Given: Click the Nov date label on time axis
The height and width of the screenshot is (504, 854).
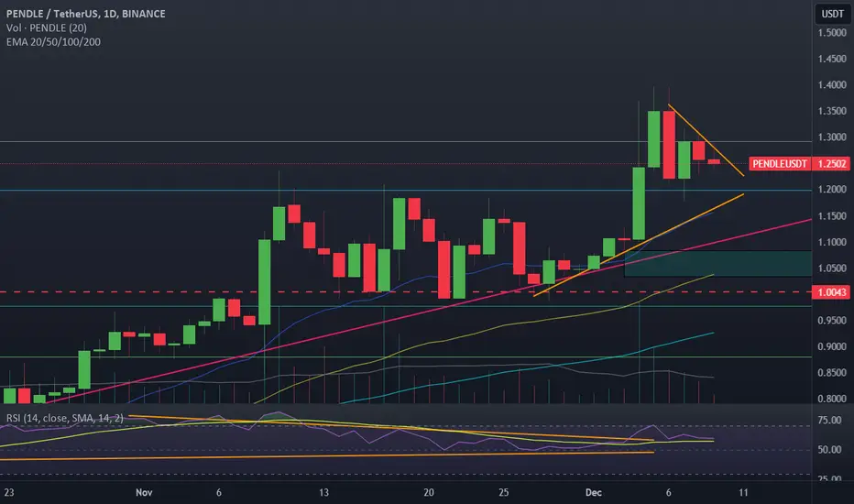Looking at the screenshot, I should [x=144, y=493].
